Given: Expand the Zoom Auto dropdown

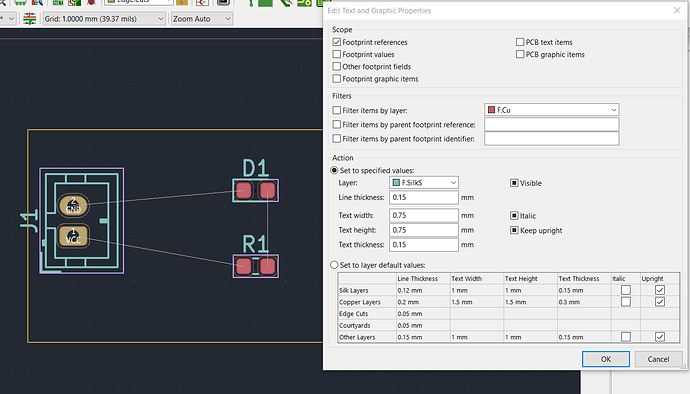Looking at the screenshot, I should point(202,18).
